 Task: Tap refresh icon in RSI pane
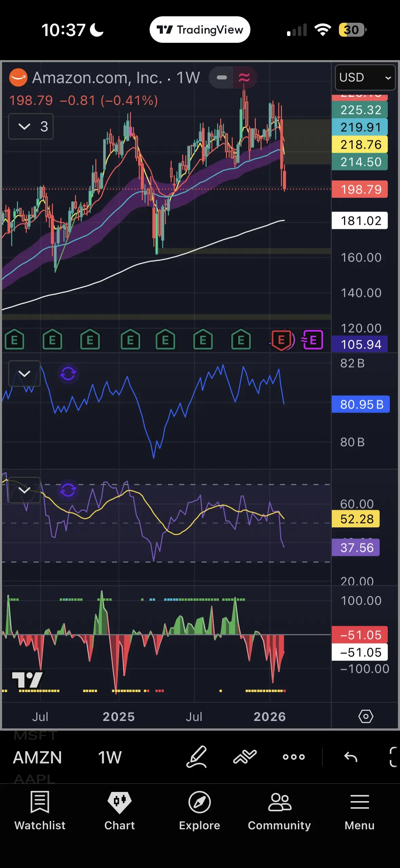point(68,490)
